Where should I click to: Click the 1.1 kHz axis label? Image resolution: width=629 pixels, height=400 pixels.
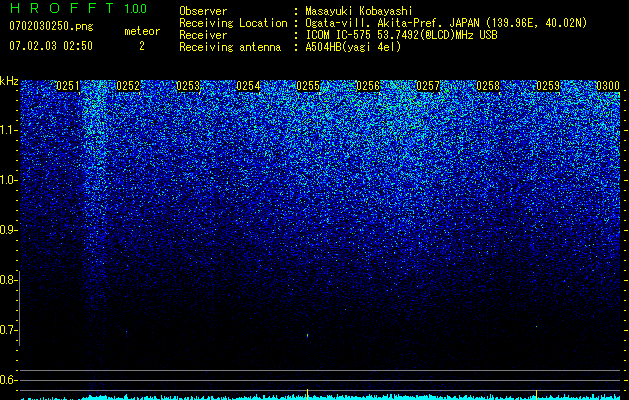[8, 130]
